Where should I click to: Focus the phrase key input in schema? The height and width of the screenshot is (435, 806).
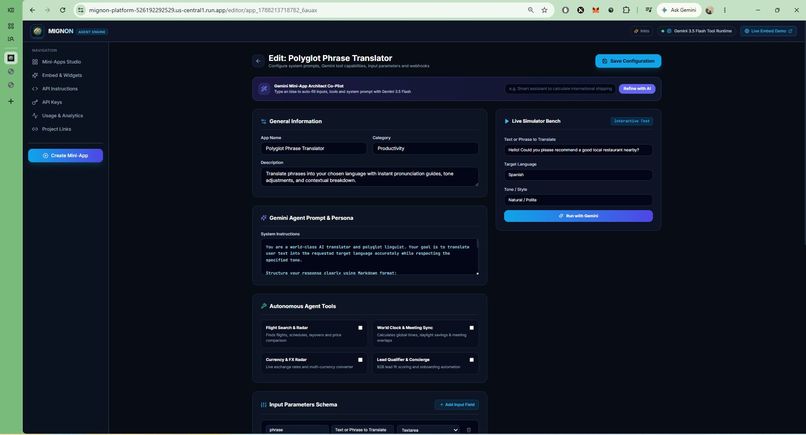coord(297,430)
